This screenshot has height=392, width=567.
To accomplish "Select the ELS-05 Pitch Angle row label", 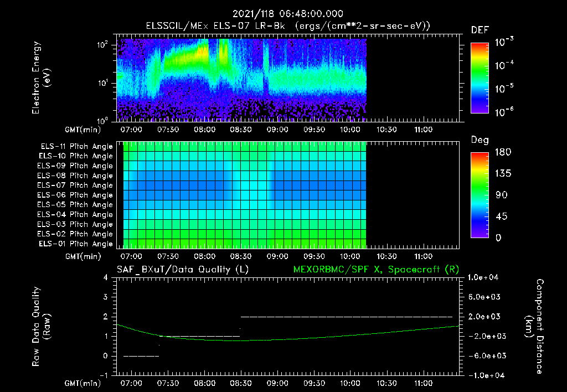I will (x=75, y=205).
